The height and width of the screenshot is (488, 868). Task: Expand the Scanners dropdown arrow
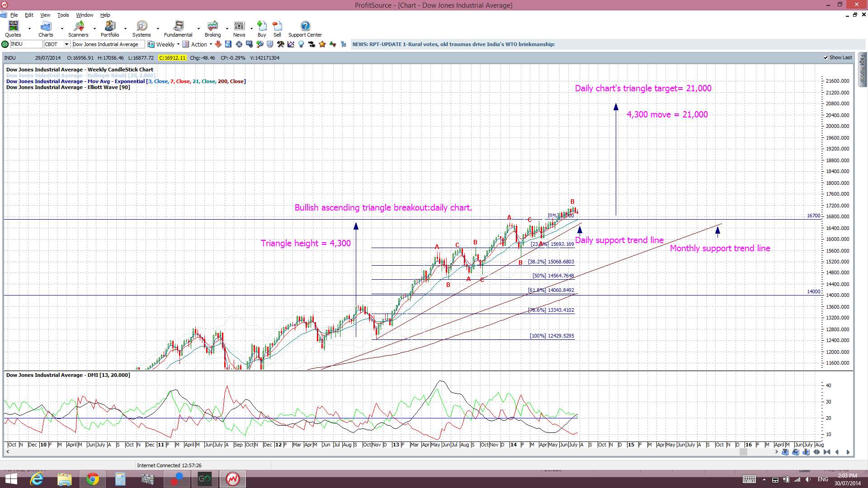94,28
